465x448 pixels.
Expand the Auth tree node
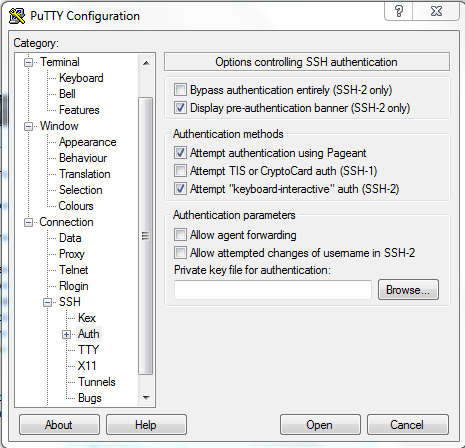66,334
